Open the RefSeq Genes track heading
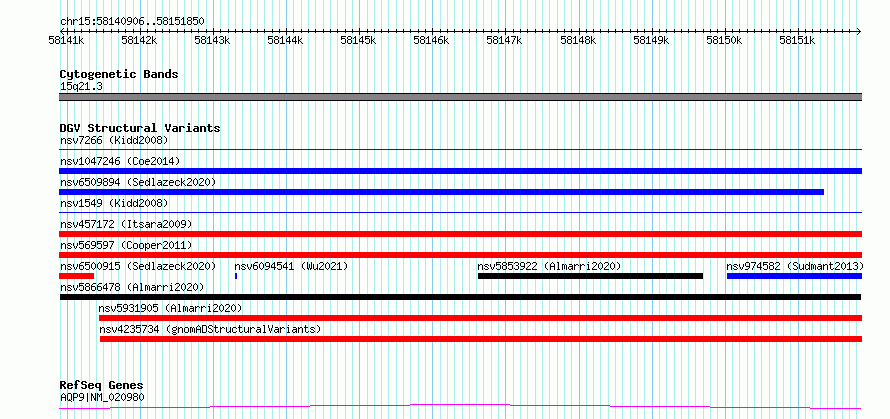 pyautogui.click(x=101, y=386)
